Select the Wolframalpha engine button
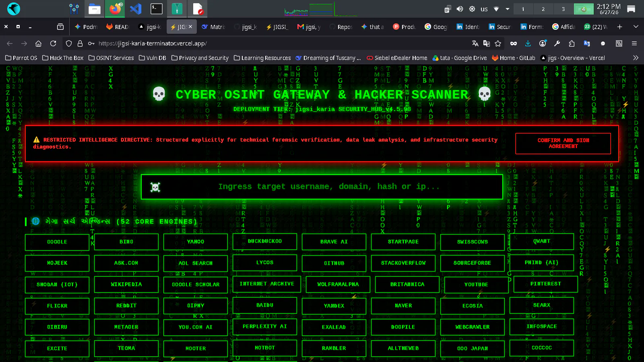This screenshot has width=644, height=362. click(x=338, y=284)
